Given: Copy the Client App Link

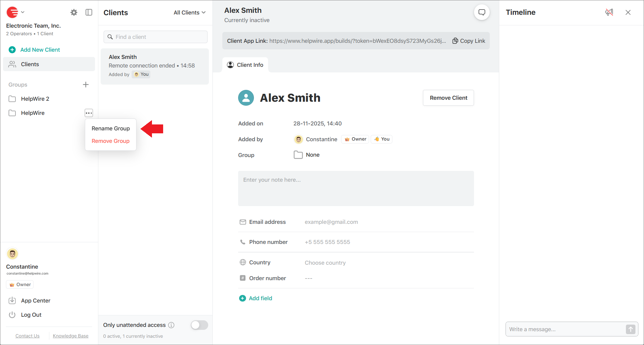Looking at the screenshot, I should pos(469,40).
